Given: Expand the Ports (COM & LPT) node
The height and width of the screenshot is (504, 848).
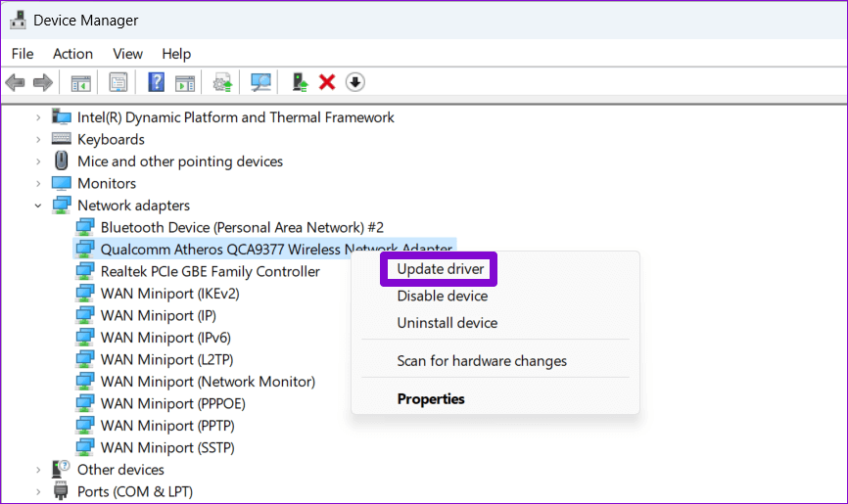Looking at the screenshot, I should point(38,491).
